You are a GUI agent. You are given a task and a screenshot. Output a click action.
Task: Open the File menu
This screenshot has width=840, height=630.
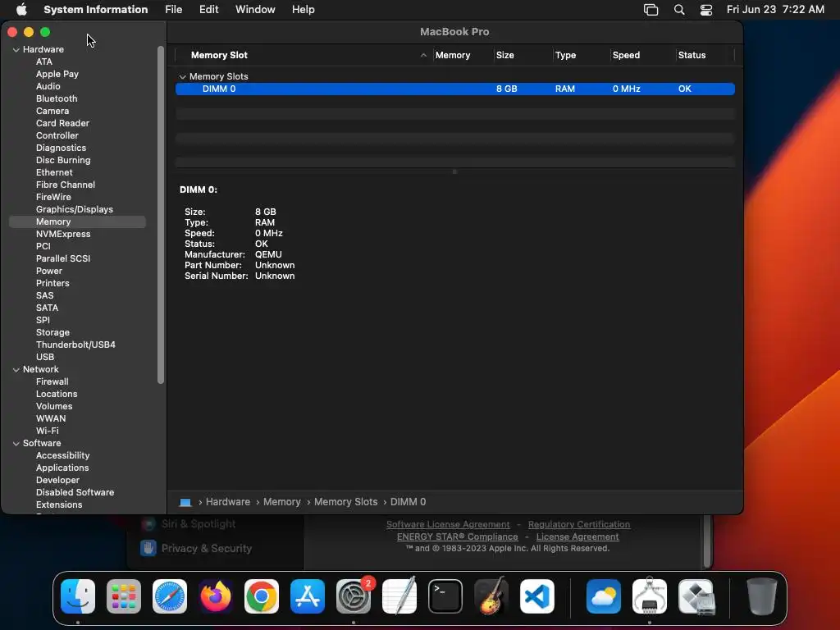click(x=174, y=10)
